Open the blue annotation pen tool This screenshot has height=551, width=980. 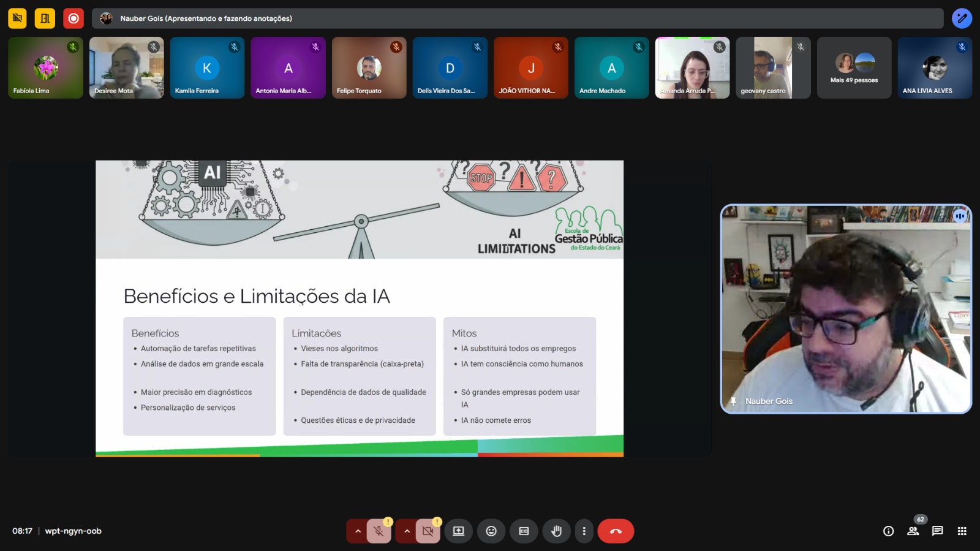tap(962, 18)
